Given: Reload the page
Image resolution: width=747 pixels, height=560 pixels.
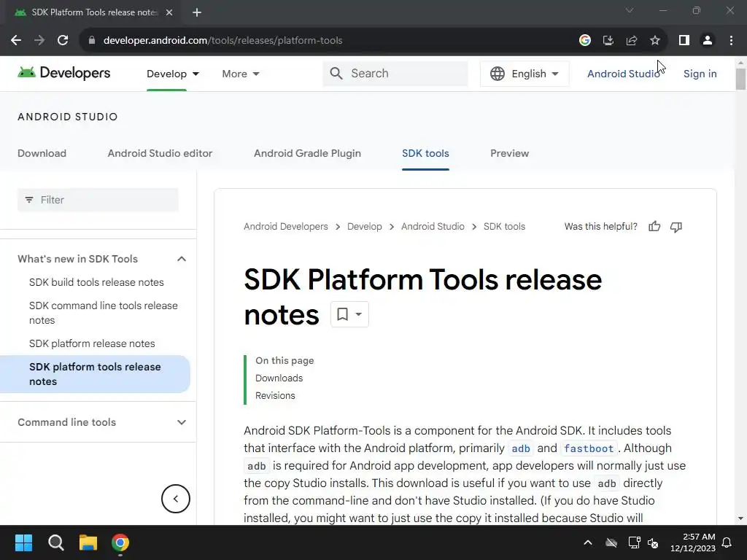Looking at the screenshot, I should pyautogui.click(x=63, y=40).
